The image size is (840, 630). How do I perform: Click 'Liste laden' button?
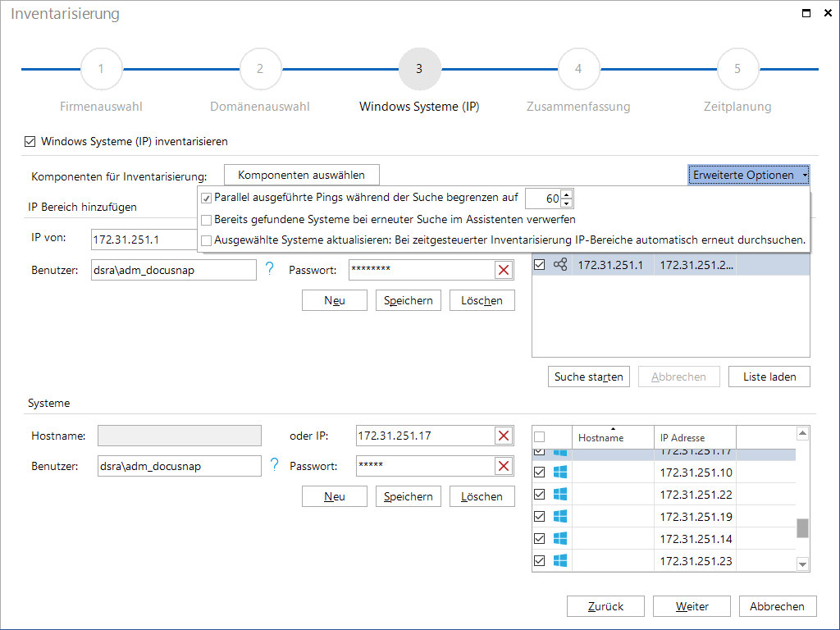click(x=769, y=377)
